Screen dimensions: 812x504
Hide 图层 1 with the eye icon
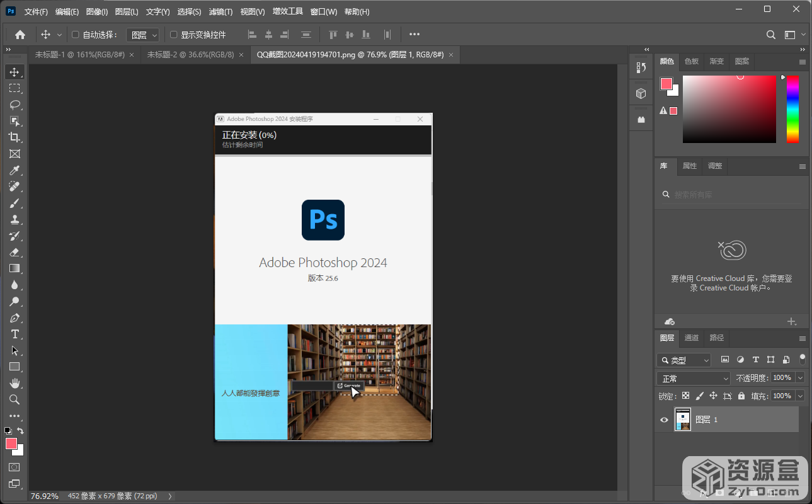[664, 420]
